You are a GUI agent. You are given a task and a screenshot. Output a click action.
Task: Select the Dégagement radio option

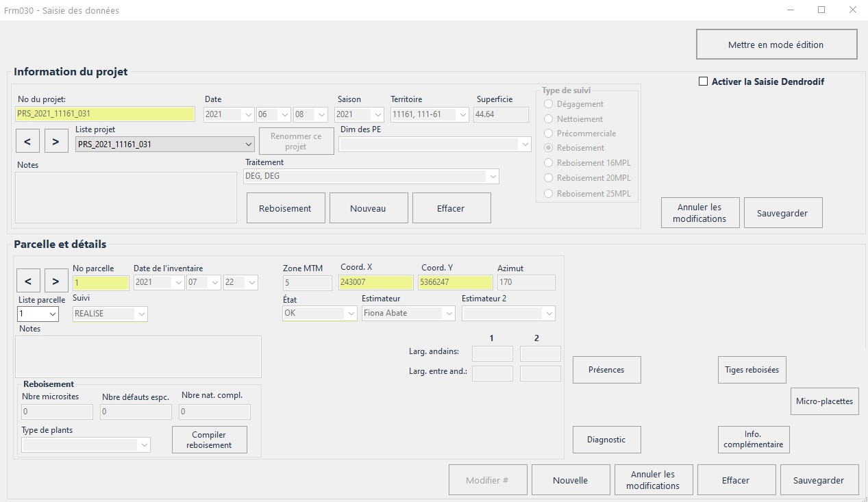(x=548, y=104)
